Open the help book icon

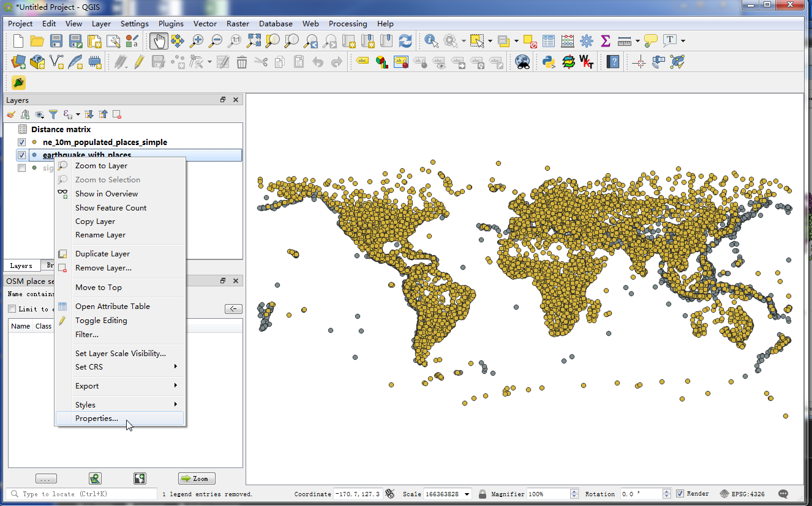(613, 62)
